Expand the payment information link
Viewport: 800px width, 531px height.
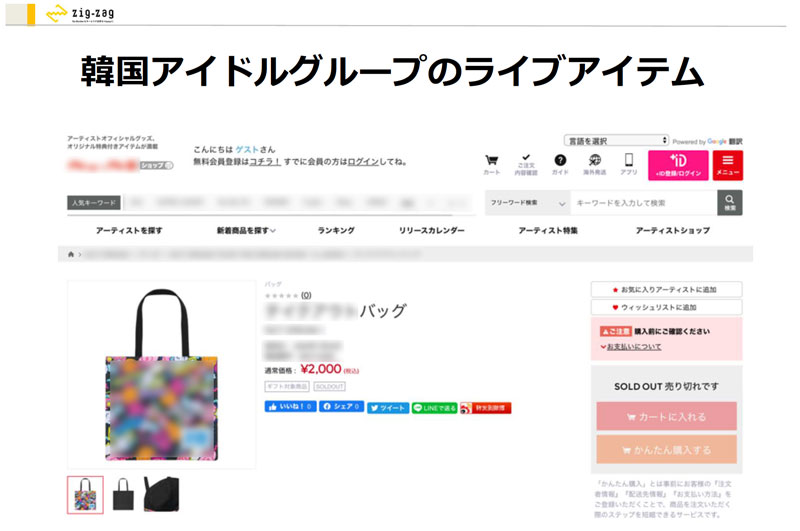coord(631,347)
